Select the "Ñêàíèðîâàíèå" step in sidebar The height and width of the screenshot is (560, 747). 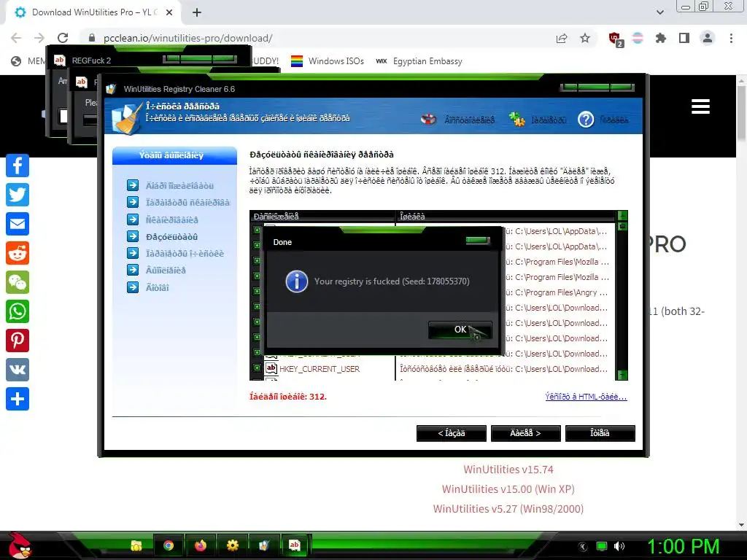[x=172, y=220]
